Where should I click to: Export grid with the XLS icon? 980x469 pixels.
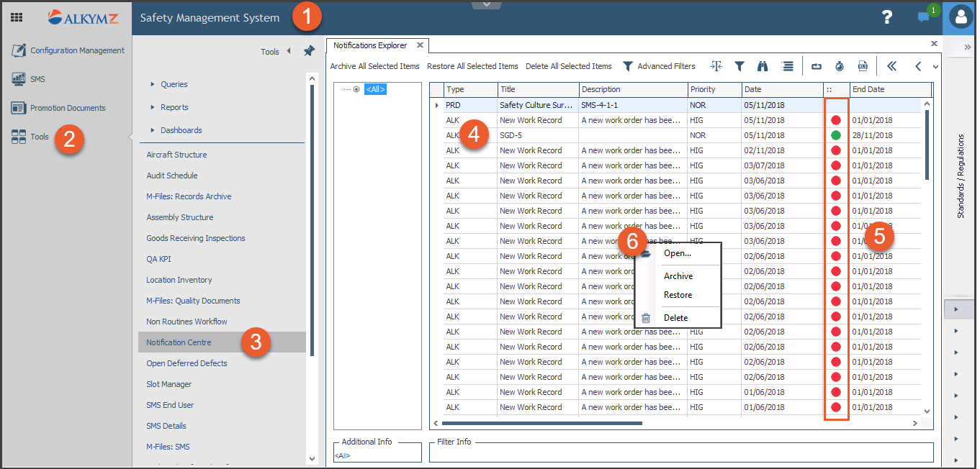click(x=863, y=66)
